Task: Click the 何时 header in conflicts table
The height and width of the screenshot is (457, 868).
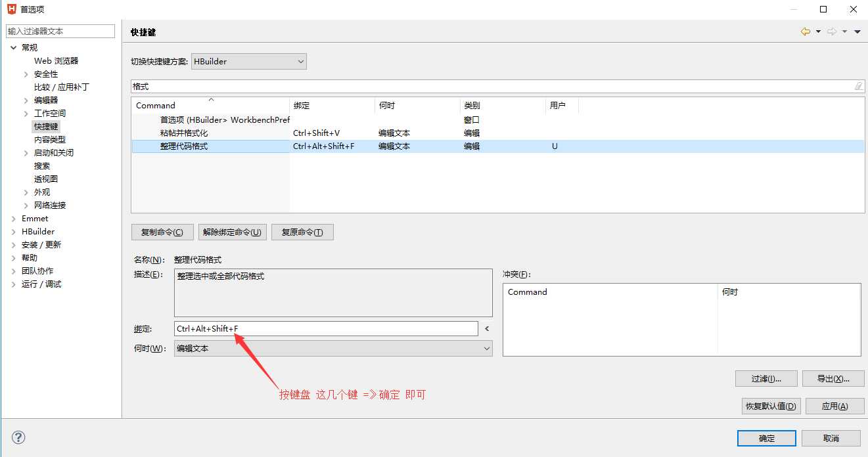Action: (x=788, y=292)
